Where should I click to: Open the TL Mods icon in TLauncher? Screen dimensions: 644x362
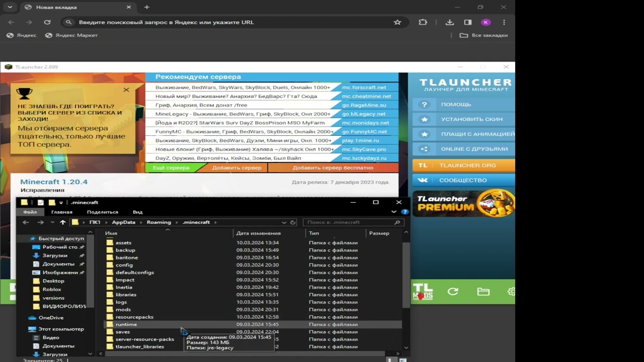[423, 292]
